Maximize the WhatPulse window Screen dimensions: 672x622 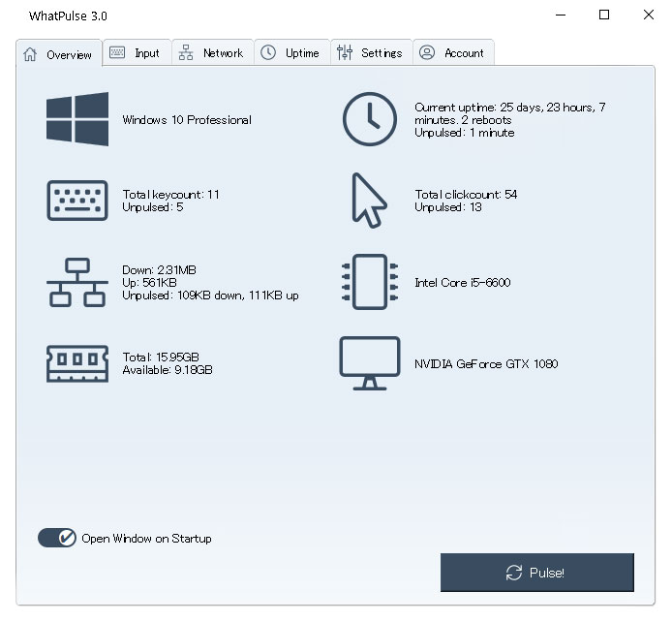(x=604, y=15)
